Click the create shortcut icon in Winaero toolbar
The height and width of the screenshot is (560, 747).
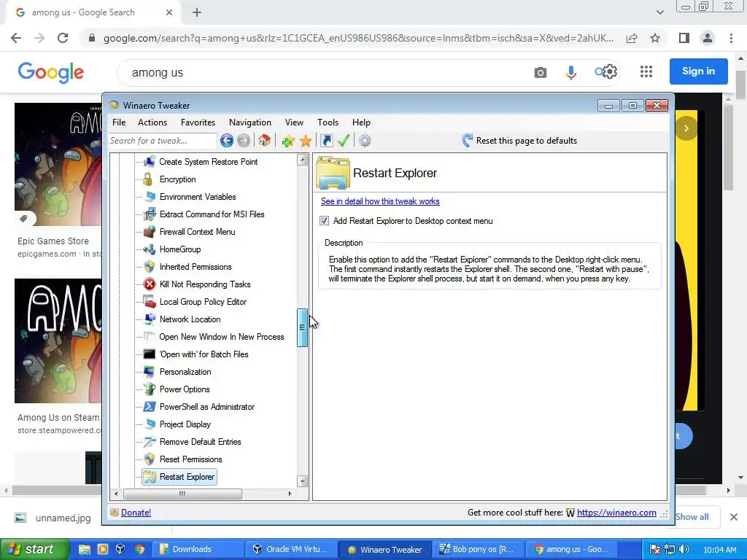326,141
